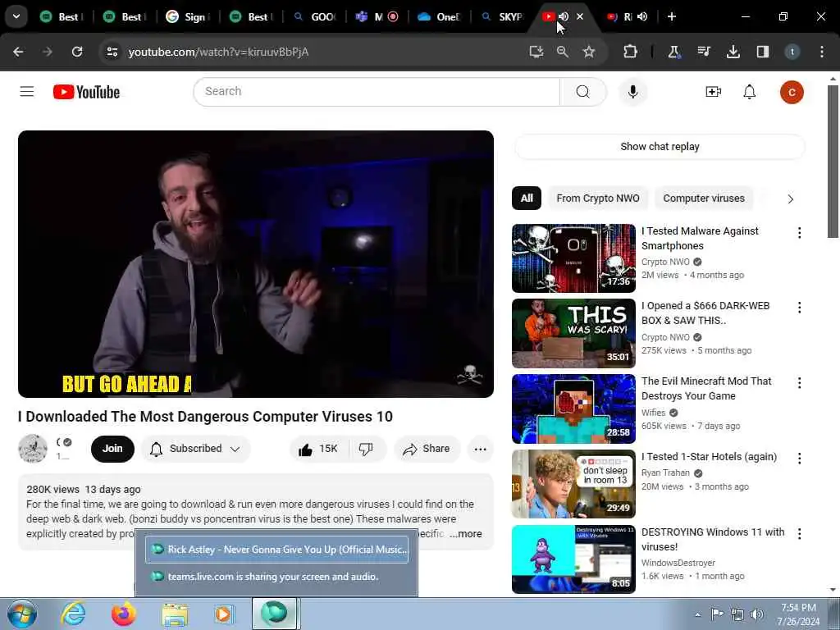Viewport: 840px width, 630px height.
Task: Reload the page with the refresh icon
Action: click(x=77, y=52)
